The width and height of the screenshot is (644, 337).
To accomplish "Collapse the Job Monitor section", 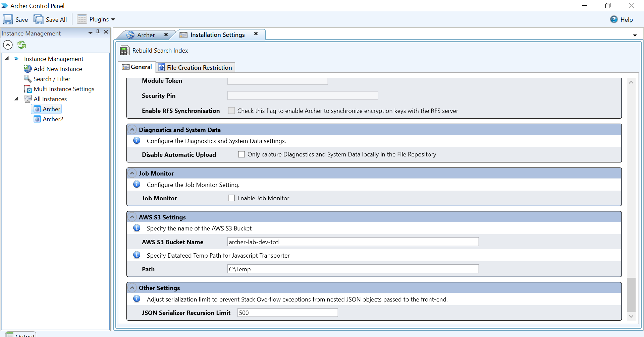I will click(132, 173).
